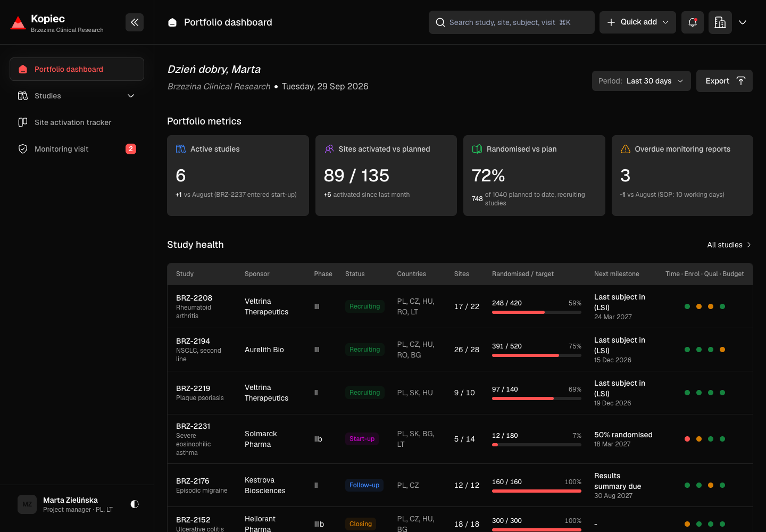Click Overdue monitoring reports warning icon
Screen dimensions: 766x532
[x=626, y=149]
